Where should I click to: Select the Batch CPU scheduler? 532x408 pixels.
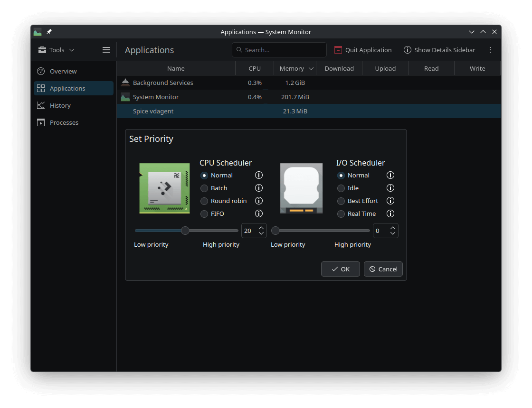point(204,188)
